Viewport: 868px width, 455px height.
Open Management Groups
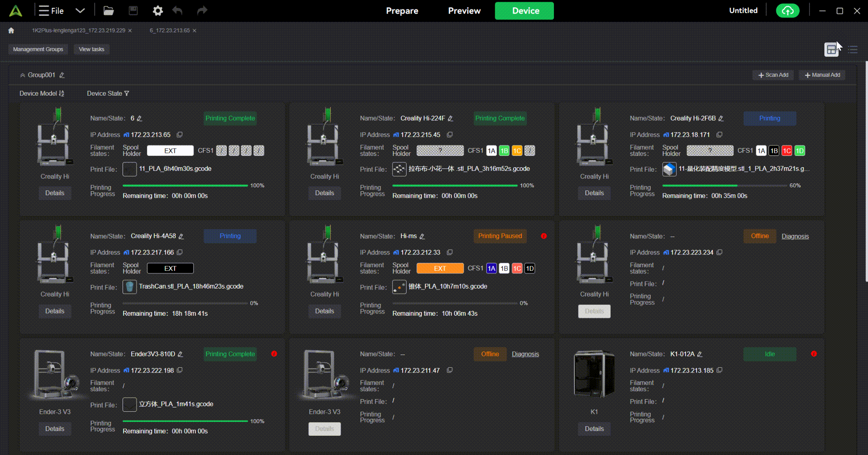38,49
